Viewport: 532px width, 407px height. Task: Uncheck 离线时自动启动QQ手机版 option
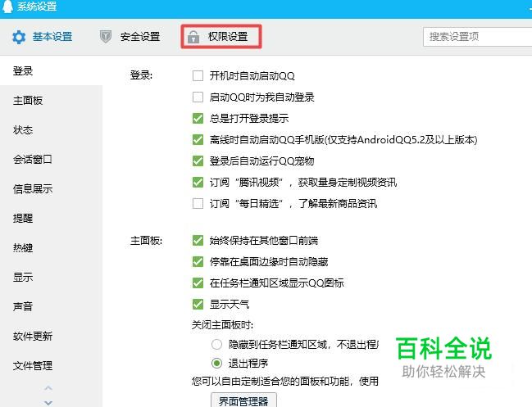tap(198, 139)
